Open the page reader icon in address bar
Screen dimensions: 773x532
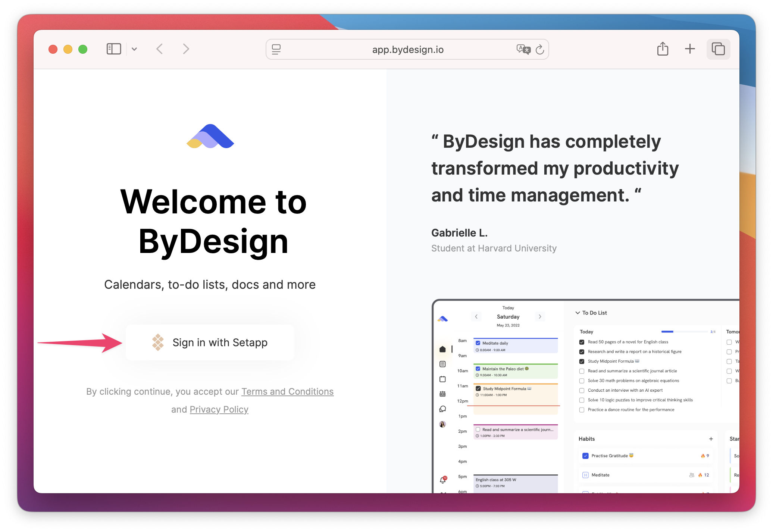(x=276, y=49)
